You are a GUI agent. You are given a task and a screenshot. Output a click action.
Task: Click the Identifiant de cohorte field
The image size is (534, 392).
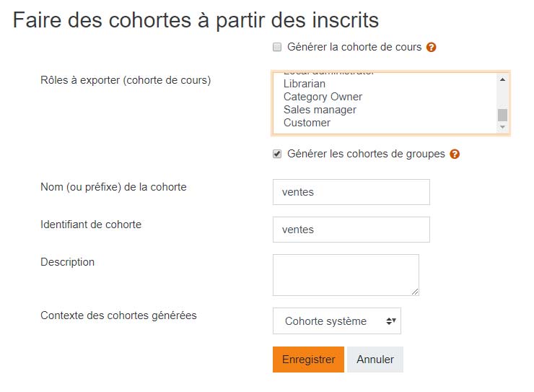coord(351,230)
